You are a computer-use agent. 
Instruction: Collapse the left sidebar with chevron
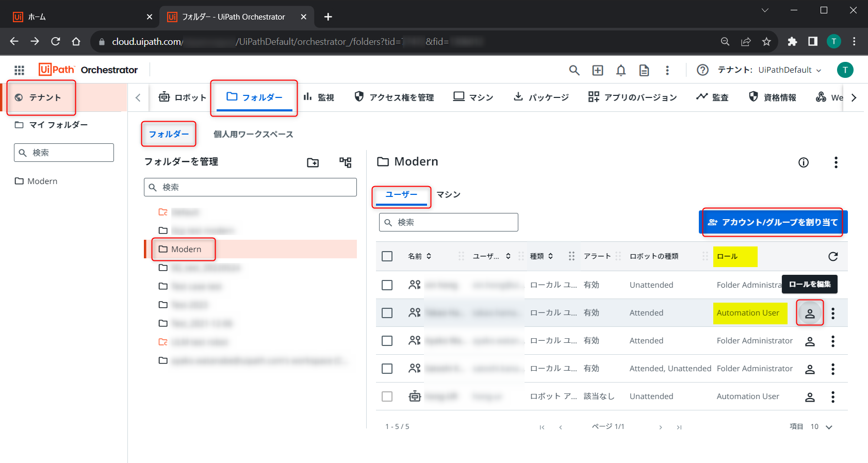tap(138, 97)
